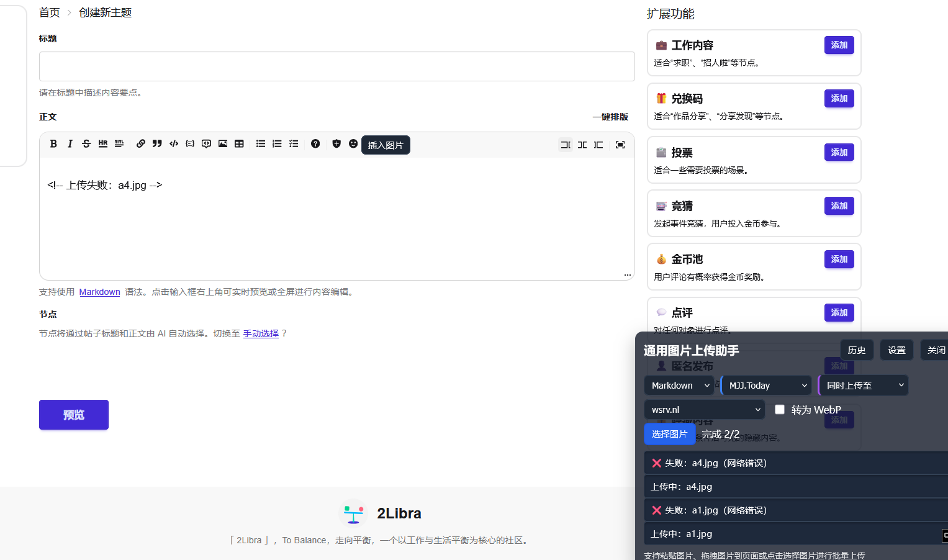Switch editor to fullscreen mode

620,145
